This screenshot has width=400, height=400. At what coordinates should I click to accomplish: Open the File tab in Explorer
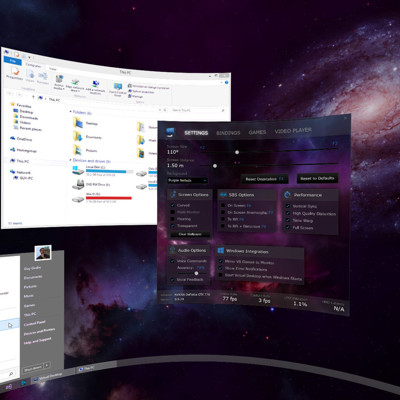13,61
